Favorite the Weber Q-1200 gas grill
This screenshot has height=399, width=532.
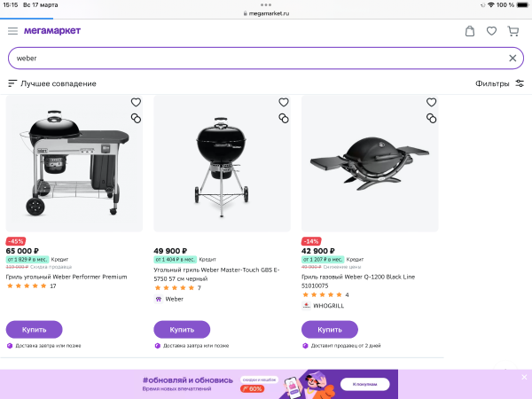[x=431, y=102]
